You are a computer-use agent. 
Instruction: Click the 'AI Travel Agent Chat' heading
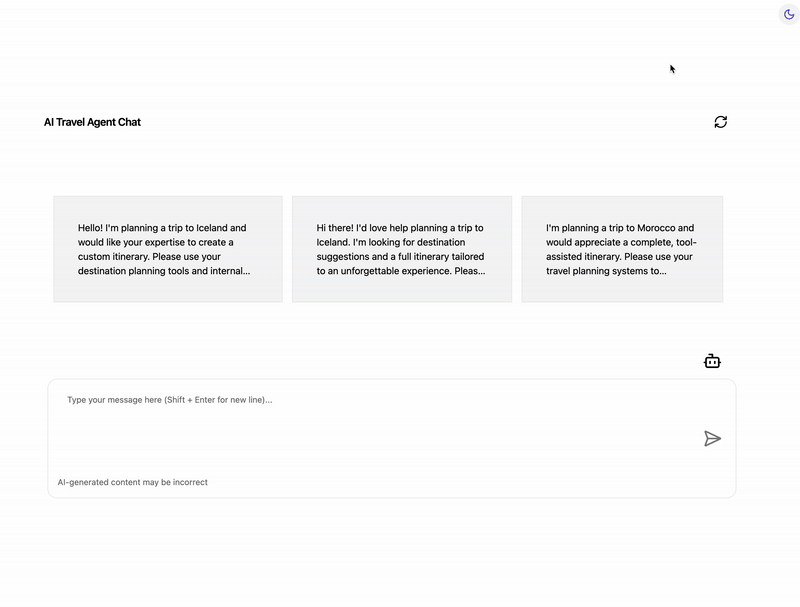point(92,122)
